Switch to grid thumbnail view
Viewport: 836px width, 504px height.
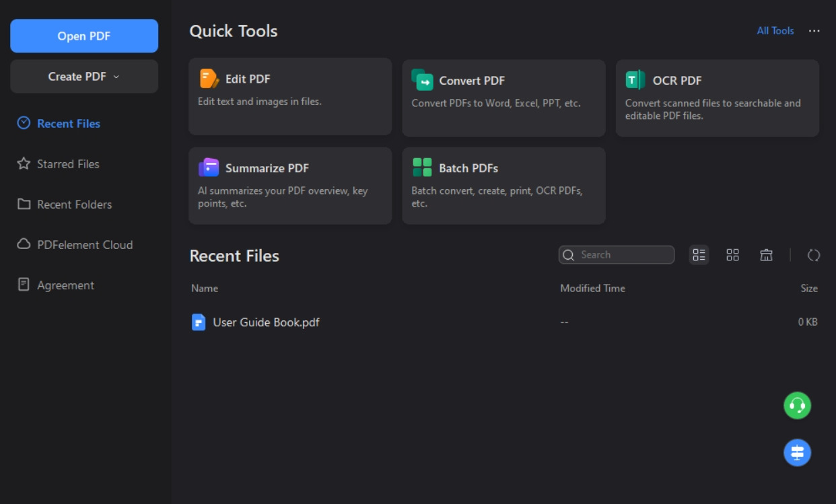733,255
